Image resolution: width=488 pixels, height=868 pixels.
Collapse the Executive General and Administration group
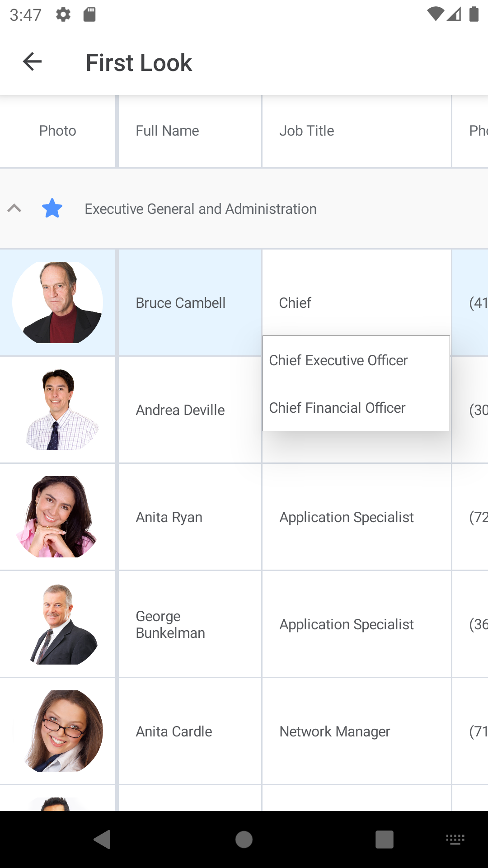tap(14, 208)
